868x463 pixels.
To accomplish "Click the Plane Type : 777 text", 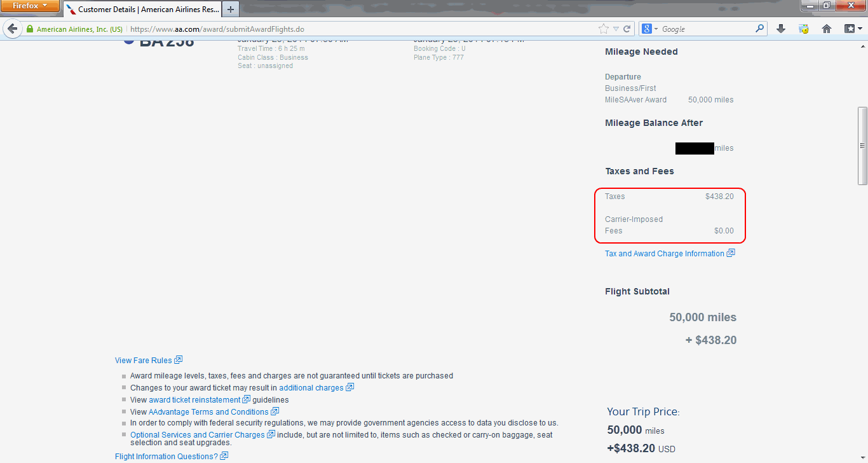I will point(438,57).
